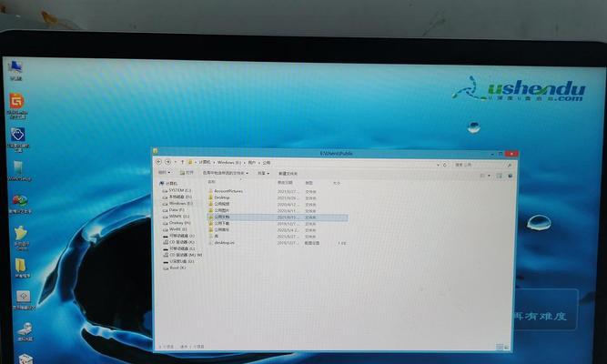Close the Explorer window
The image size is (607, 364).
pyautogui.click(x=511, y=154)
